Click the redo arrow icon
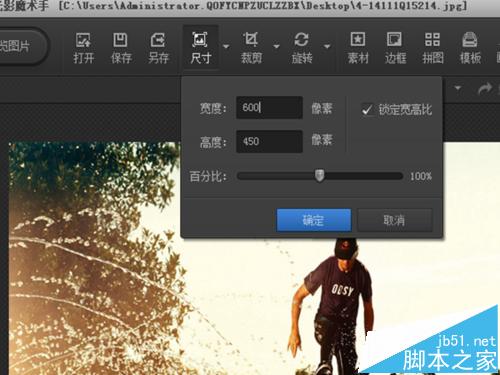 tap(485, 89)
